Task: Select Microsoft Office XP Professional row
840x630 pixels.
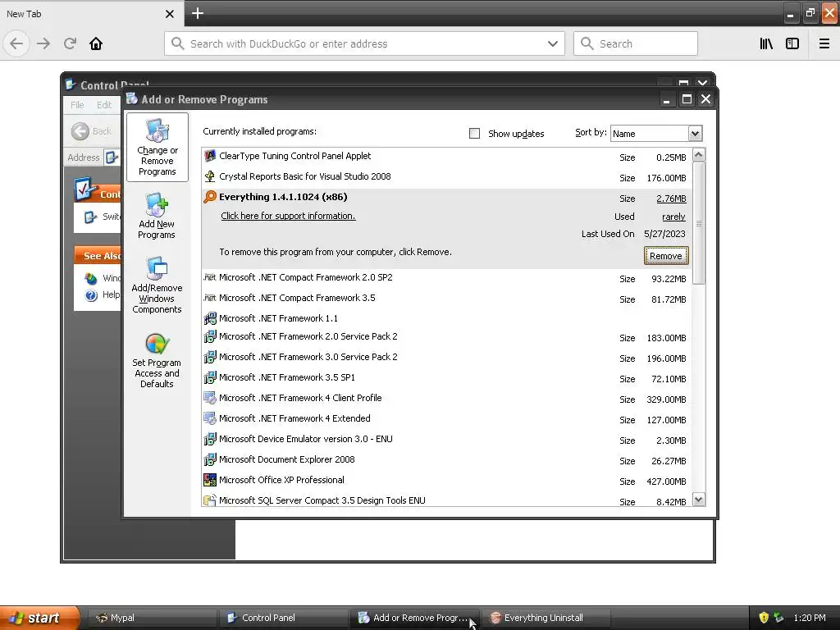Action: (446, 480)
